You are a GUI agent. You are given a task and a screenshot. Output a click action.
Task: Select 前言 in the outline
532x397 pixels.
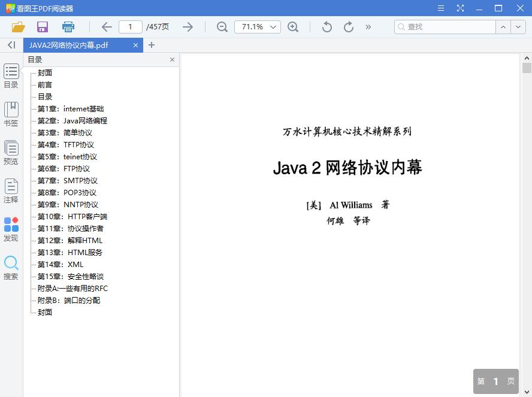[45, 85]
